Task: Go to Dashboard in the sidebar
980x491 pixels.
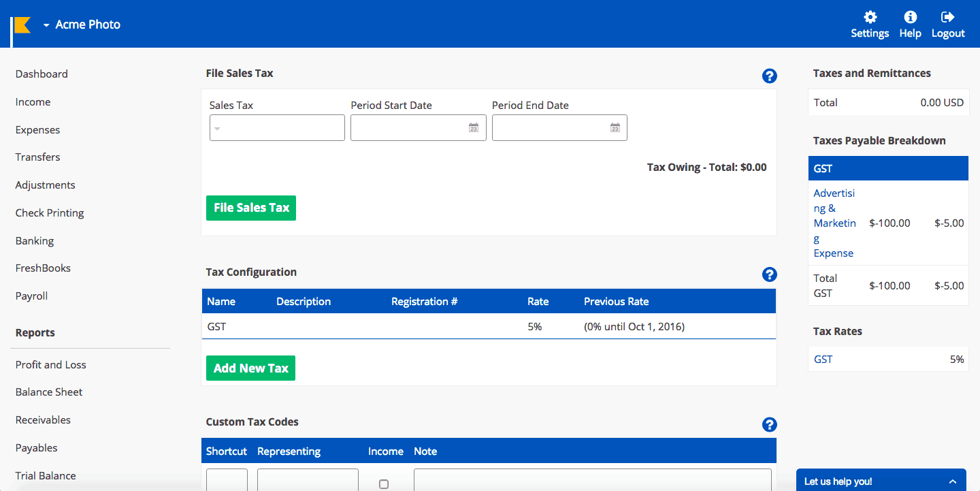Action: tap(42, 74)
